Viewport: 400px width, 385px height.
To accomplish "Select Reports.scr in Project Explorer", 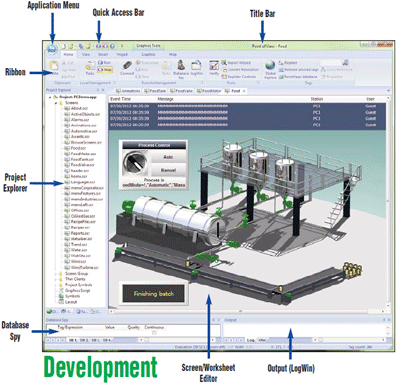I will tap(77, 233).
